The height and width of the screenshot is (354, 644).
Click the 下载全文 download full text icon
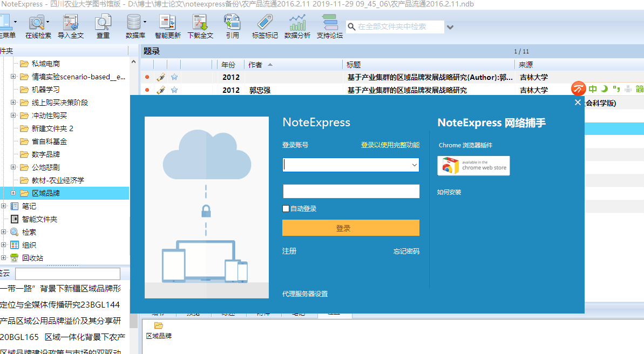click(200, 26)
